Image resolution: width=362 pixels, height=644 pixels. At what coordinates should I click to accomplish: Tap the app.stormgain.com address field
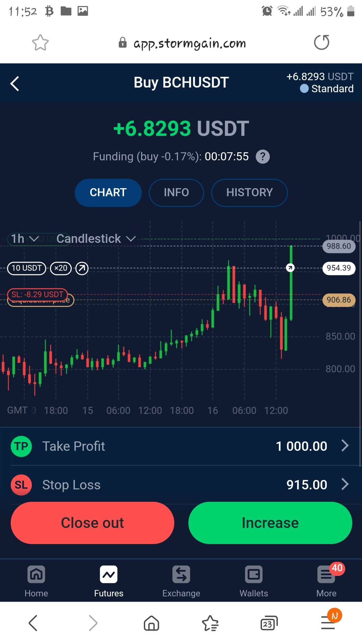tap(190, 43)
